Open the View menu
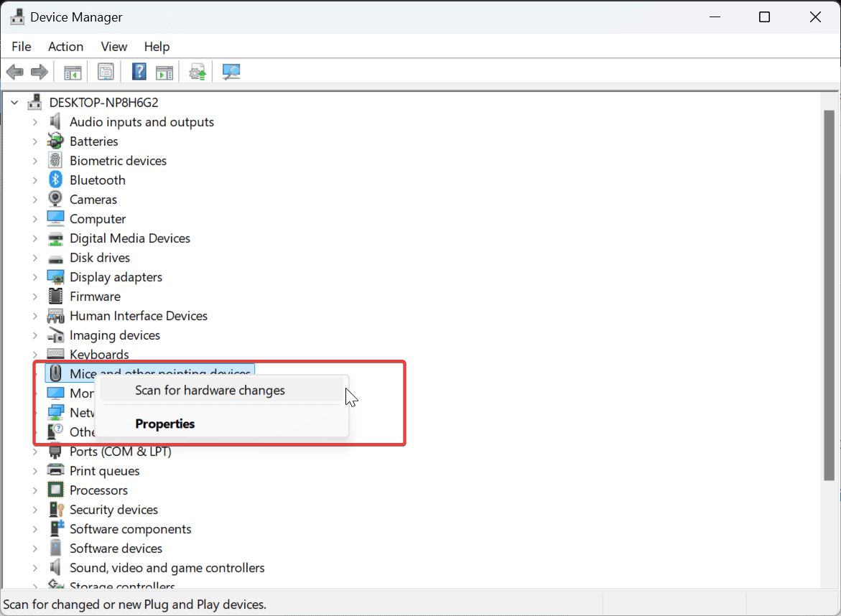Screen dimensions: 841x616 113,47
